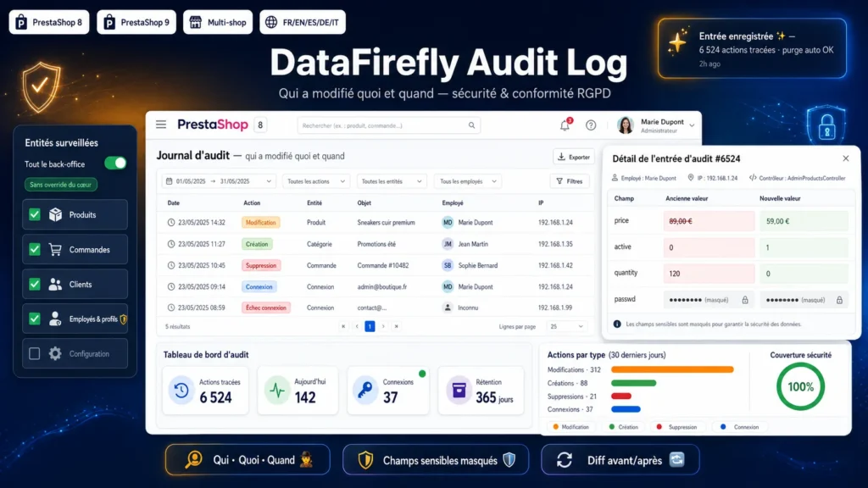Click the blue Connexion legend dot

(723, 427)
